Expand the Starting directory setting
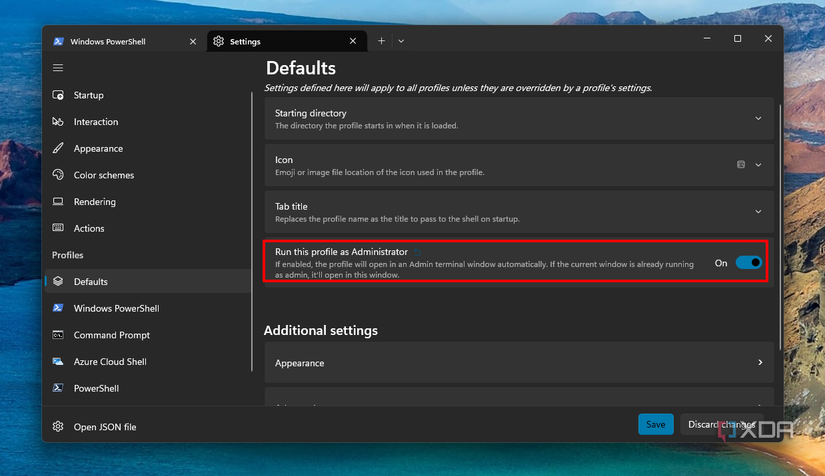This screenshot has height=476, width=825. tap(758, 118)
